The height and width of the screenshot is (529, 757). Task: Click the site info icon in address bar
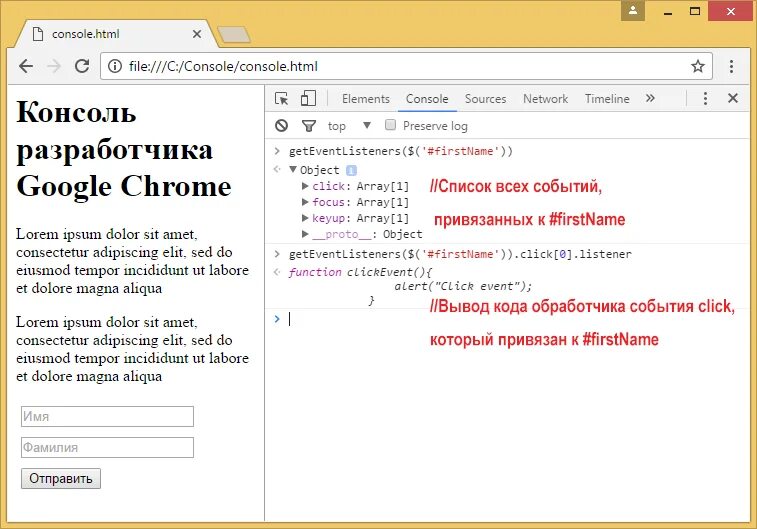tap(114, 66)
